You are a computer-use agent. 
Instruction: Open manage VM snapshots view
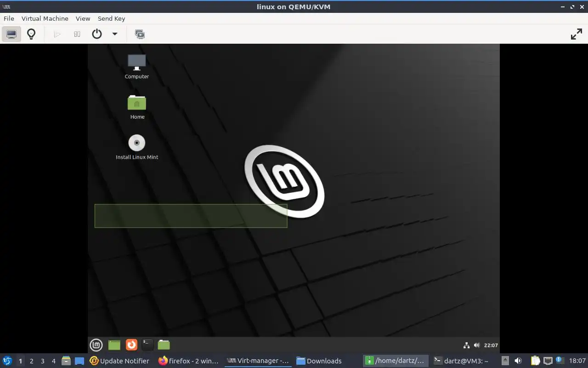[140, 34]
